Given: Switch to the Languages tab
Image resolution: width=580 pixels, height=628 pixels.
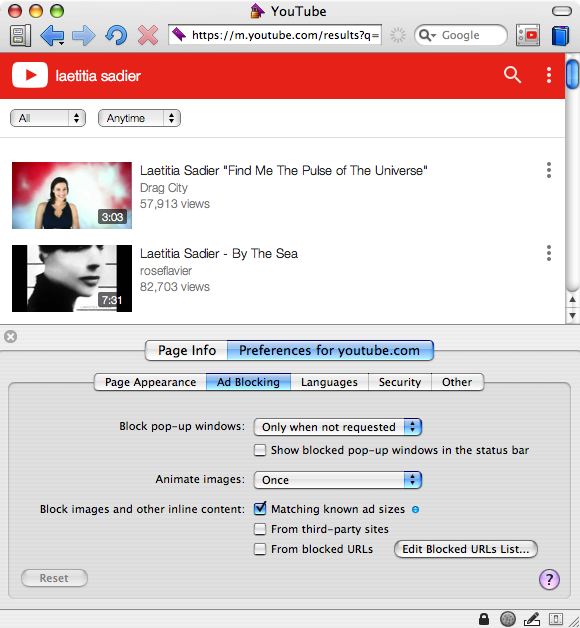Looking at the screenshot, I should 329,382.
